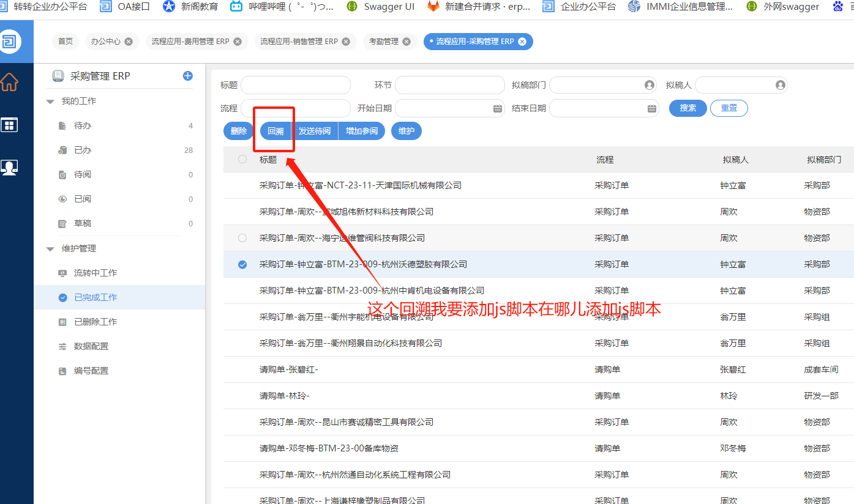Screen dimensions: 854x504
Task: Click 成套车间 department cell
Action: [x=821, y=369]
